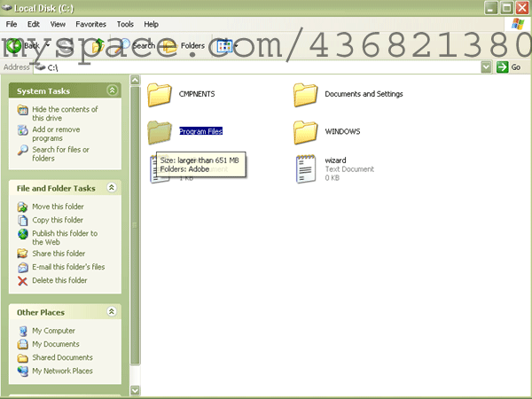Select the wizard text document icon
532x399 pixels.
tap(306, 169)
